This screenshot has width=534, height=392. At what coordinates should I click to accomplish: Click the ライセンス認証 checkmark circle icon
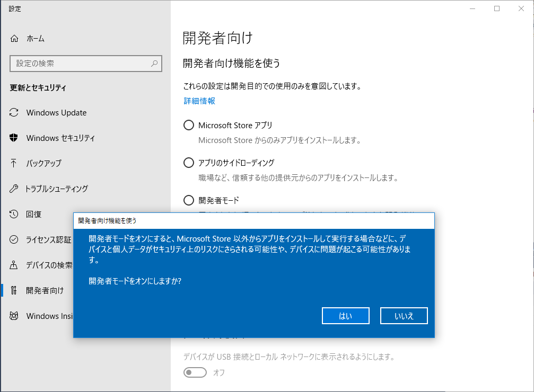(14, 239)
